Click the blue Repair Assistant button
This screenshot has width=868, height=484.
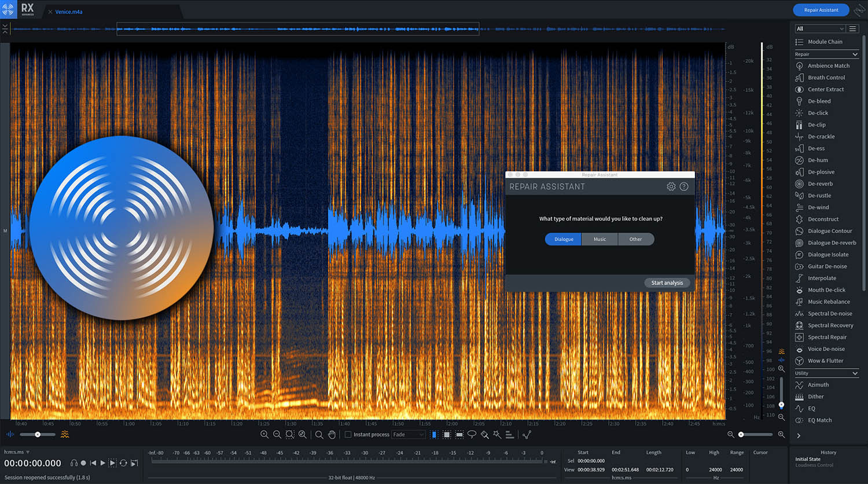coord(821,10)
